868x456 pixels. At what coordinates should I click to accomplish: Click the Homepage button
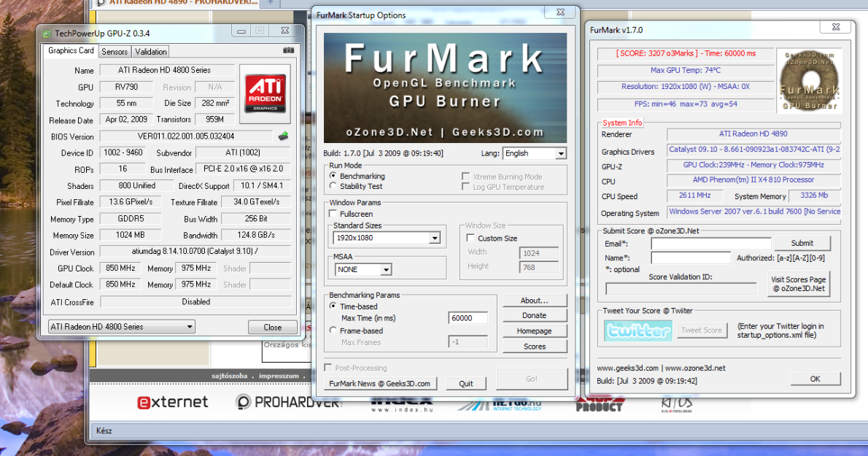pos(534,331)
